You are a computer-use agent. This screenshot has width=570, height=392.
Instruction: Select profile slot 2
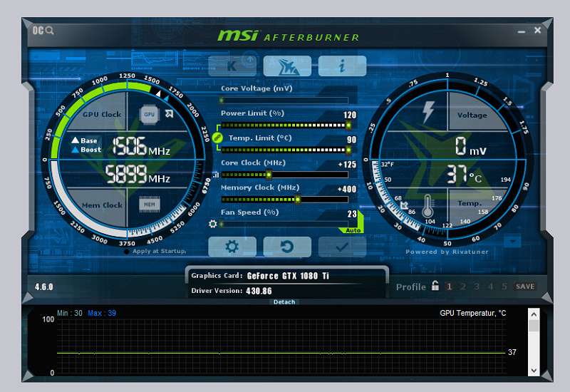click(463, 287)
